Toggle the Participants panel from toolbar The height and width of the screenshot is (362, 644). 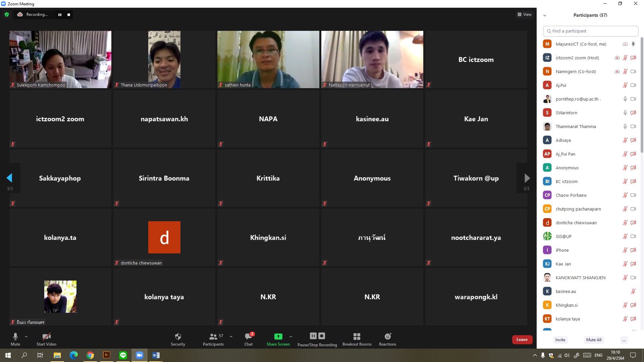[x=213, y=339]
